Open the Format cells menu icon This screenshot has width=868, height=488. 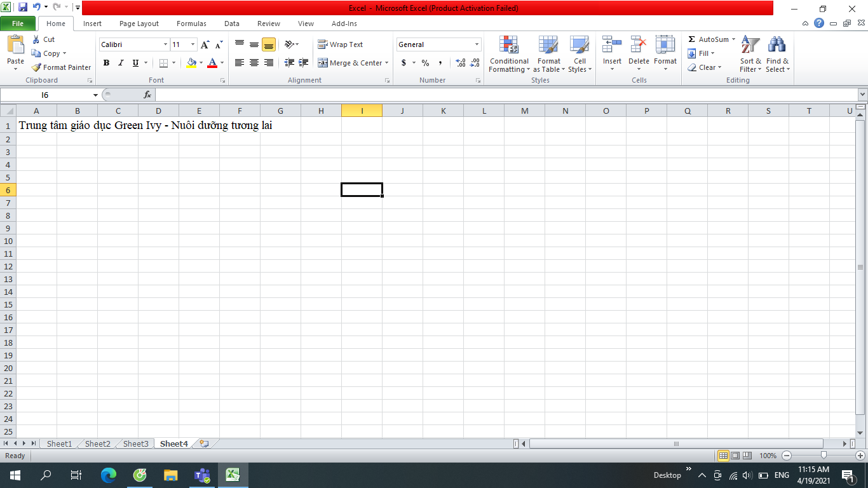coord(665,44)
